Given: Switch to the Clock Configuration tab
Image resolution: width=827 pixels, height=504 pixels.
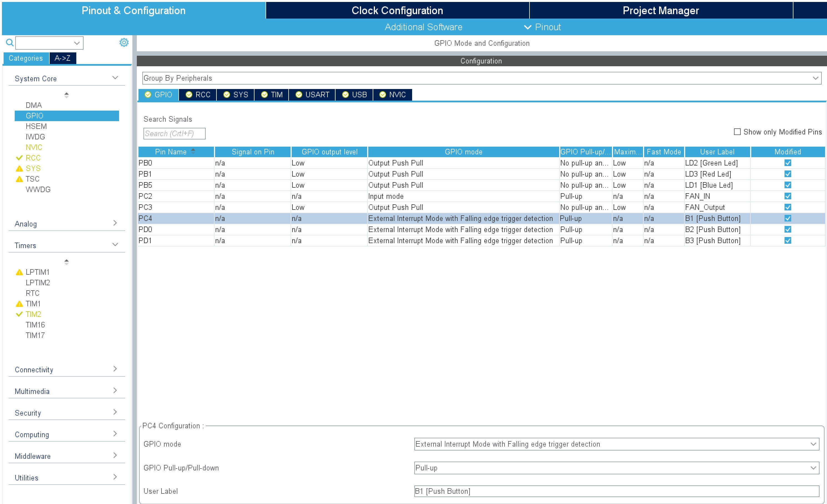Looking at the screenshot, I should pyautogui.click(x=397, y=10).
